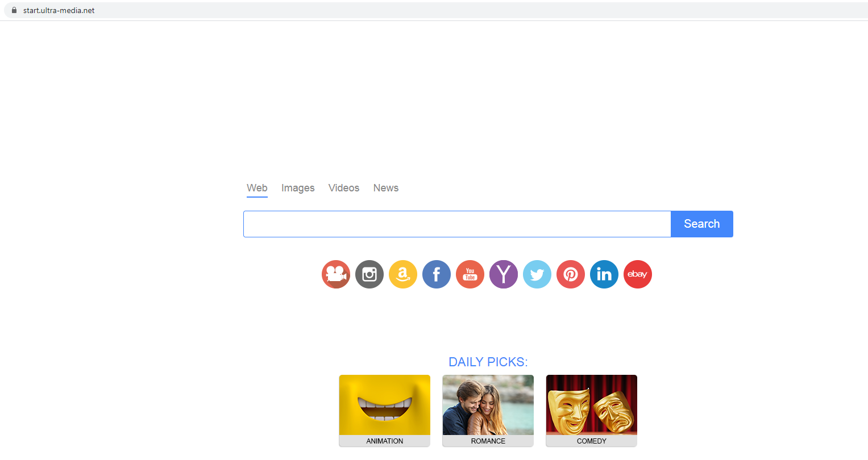
Task: Open the Comedy daily pick thumbnail
Action: (x=592, y=405)
